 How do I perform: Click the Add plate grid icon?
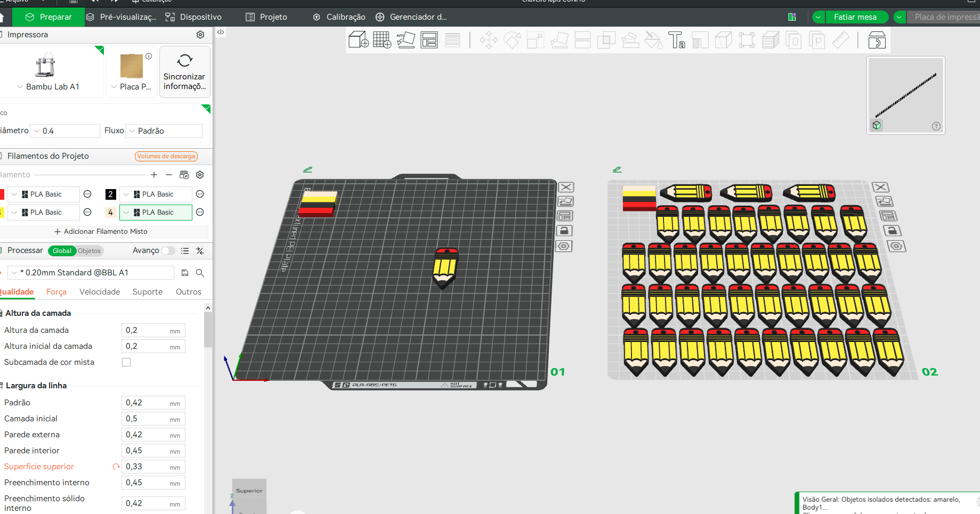(x=382, y=40)
